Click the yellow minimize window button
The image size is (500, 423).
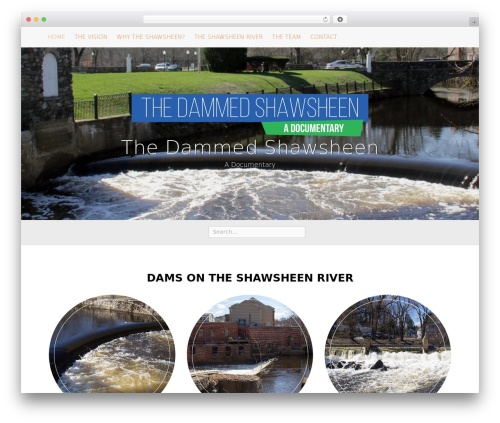[36, 20]
